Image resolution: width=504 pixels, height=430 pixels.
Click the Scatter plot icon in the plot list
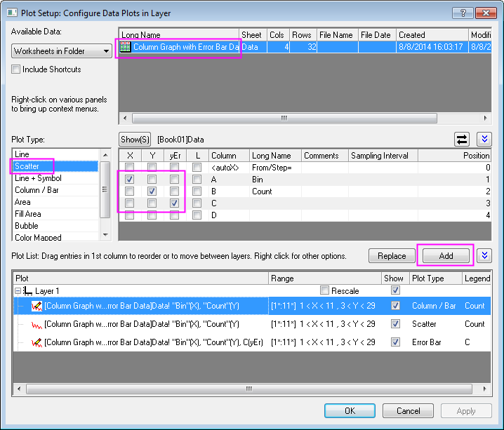pyautogui.click(x=37, y=325)
